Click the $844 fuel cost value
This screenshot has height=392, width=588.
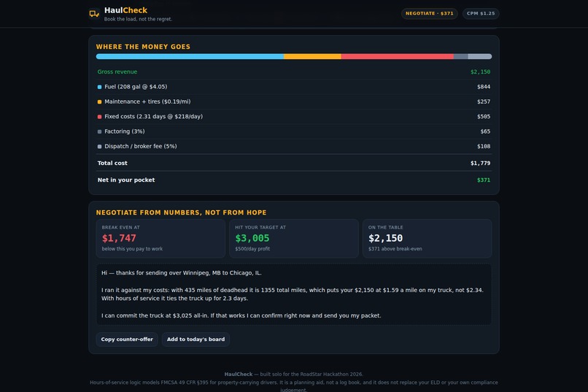pos(484,87)
